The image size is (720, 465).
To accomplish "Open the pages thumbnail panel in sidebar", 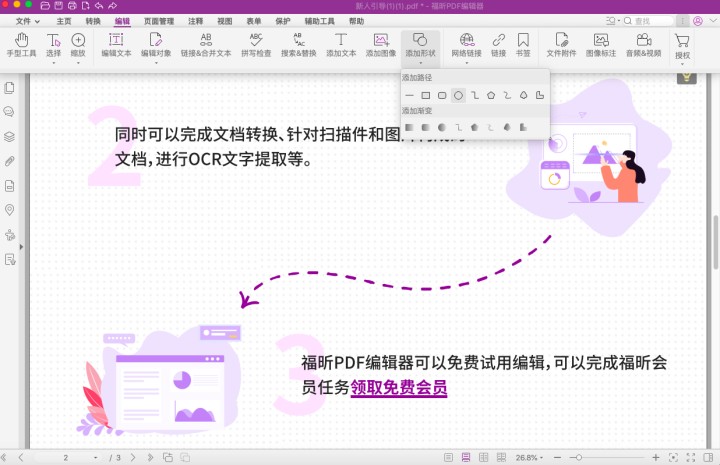I will [x=9, y=88].
